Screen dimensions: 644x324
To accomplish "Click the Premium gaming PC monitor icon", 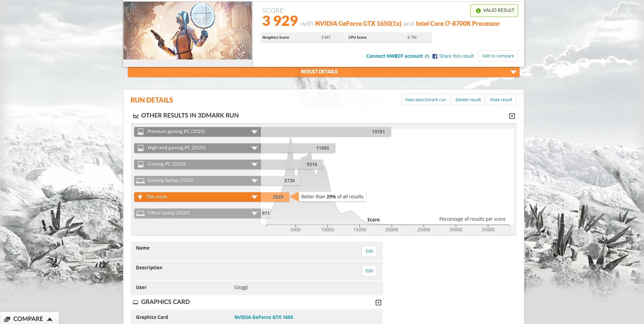I will 140,132.
